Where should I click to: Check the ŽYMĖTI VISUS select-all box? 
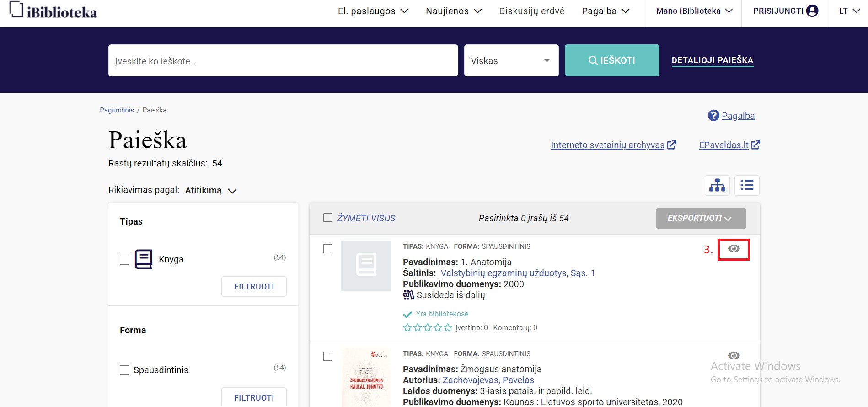(328, 218)
